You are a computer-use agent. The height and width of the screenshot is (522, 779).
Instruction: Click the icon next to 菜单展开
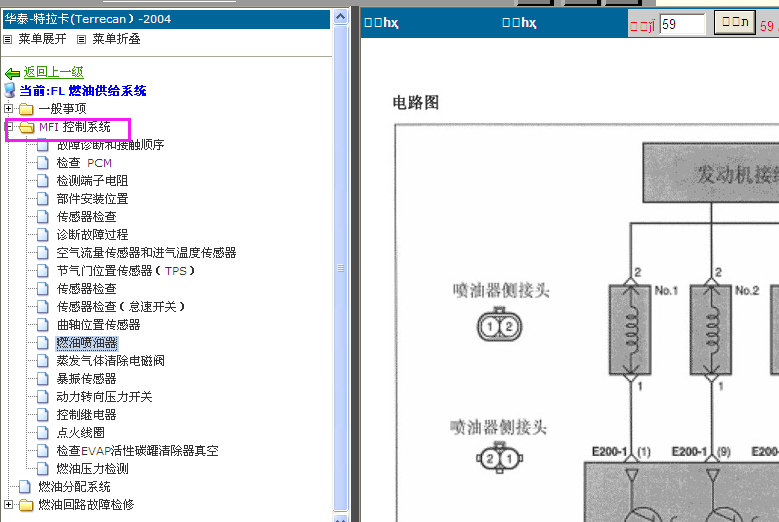point(7,39)
